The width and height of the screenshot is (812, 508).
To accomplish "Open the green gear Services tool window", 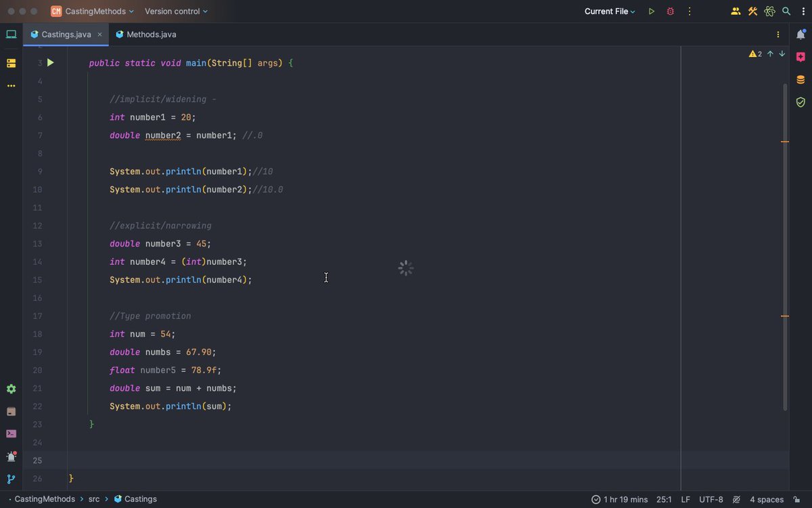I will [x=11, y=389].
